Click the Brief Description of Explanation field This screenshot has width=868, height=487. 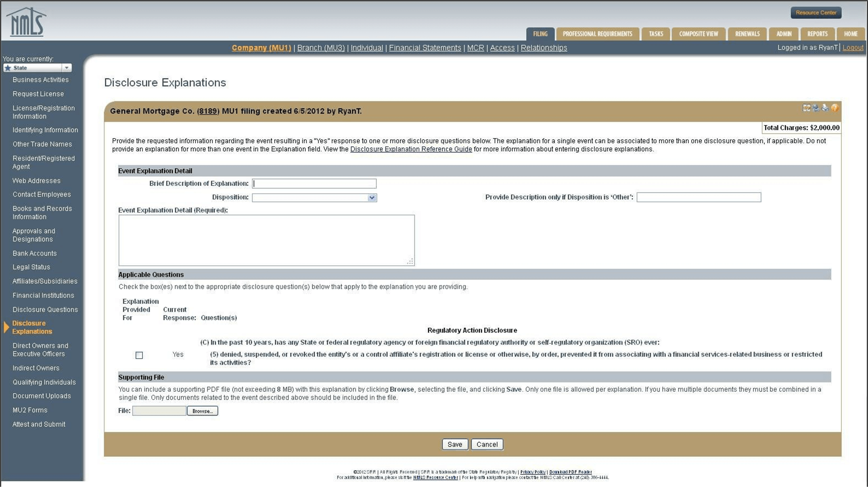coord(314,183)
